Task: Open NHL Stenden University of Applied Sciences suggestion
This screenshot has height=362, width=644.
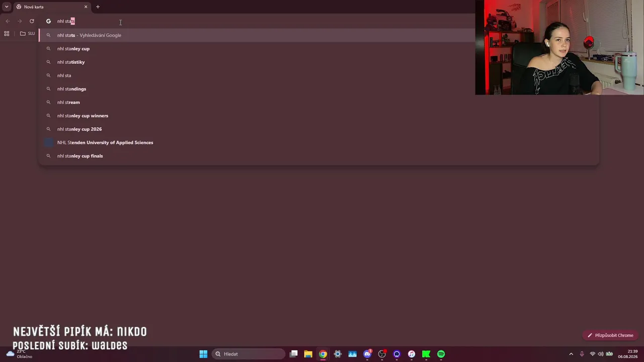Action: [x=319, y=142]
